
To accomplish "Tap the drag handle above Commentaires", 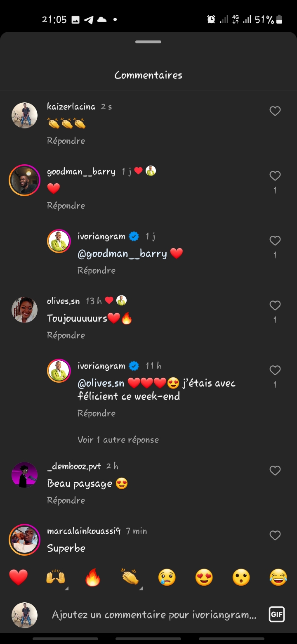I will point(148,42).
